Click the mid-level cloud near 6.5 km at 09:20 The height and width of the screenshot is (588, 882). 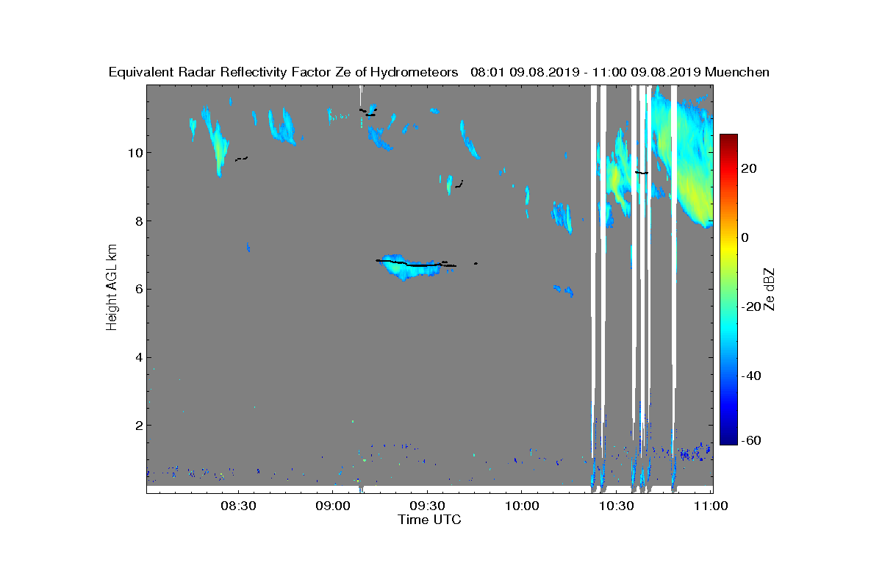410,268
